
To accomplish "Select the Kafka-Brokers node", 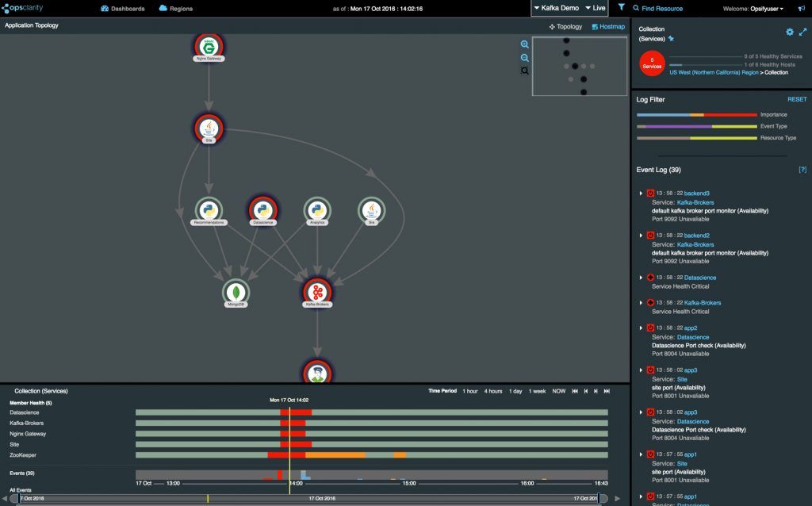I will pos(317,293).
